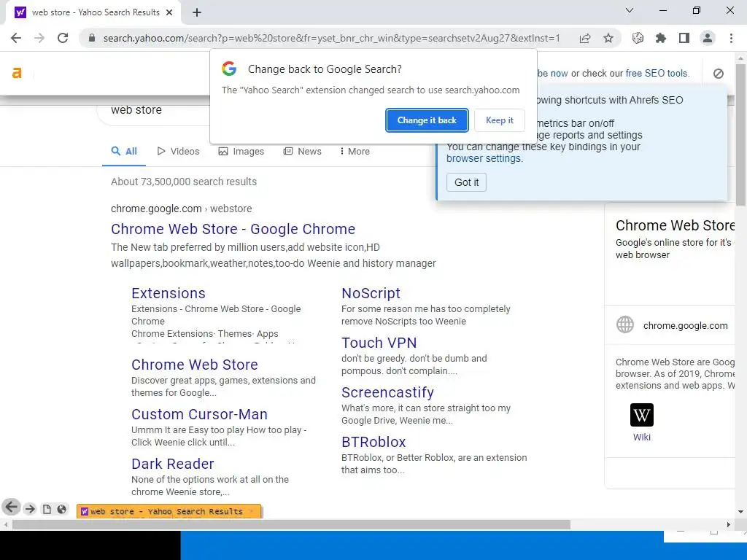
Task: Open Chrome Web Store - Google Chrome result
Action: click(x=233, y=229)
